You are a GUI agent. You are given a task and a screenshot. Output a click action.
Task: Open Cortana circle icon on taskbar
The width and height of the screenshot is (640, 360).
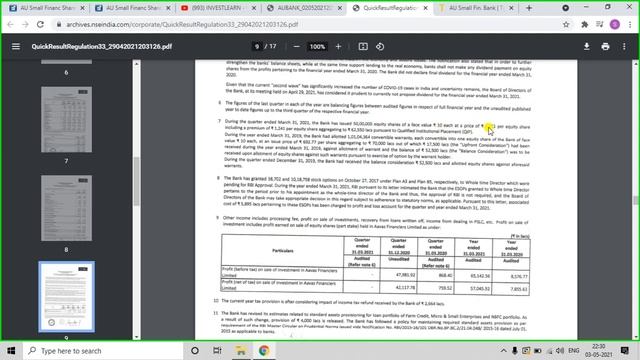coord(195,351)
